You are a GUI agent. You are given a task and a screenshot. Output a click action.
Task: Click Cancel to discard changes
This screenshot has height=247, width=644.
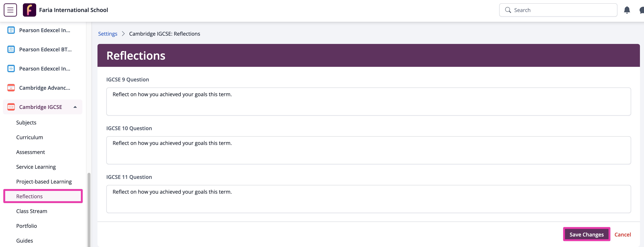pos(623,234)
